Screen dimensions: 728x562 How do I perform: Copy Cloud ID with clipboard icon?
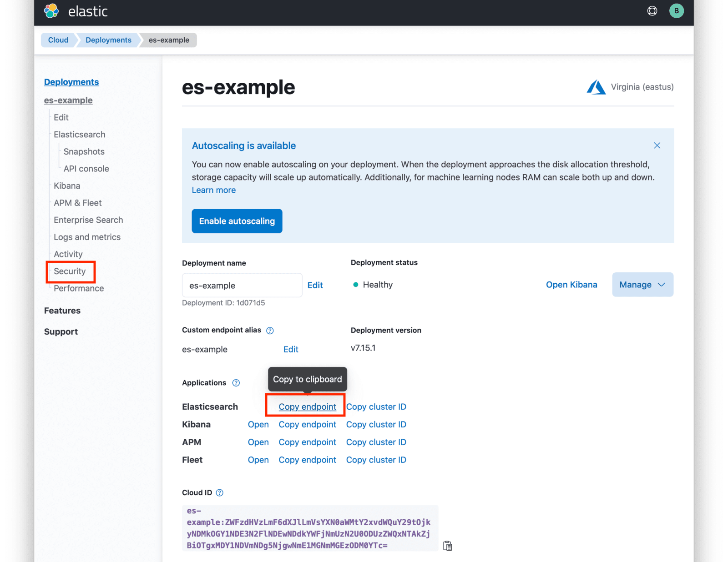click(448, 546)
